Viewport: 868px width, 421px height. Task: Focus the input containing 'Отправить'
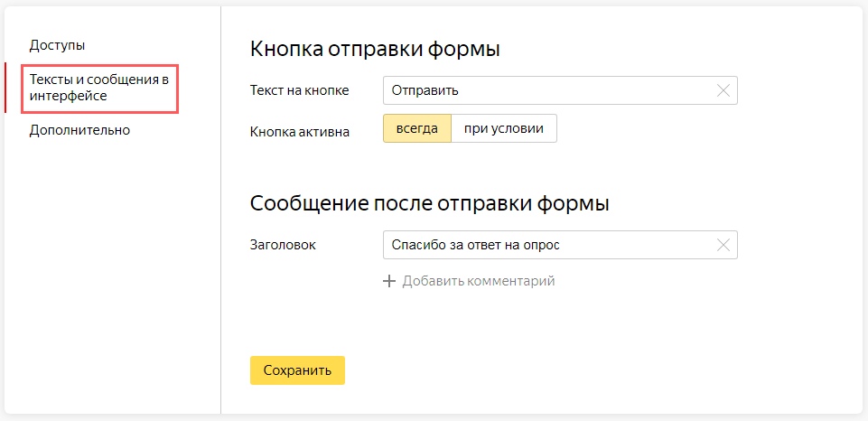pos(542,90)
